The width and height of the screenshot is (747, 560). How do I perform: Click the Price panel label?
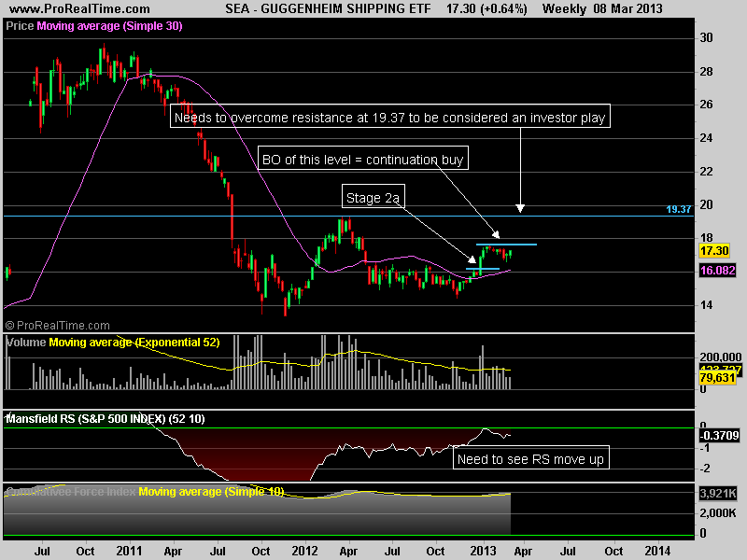point(20,26)
